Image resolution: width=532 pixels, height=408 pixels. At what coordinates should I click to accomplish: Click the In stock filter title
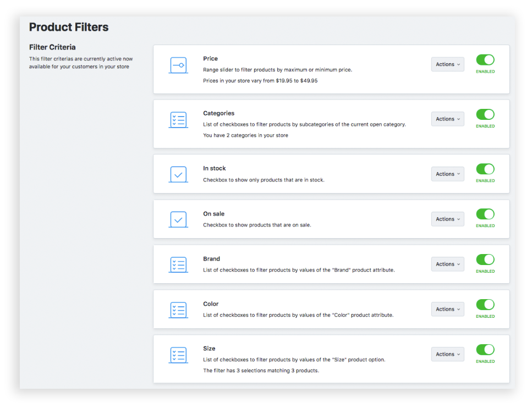pos(215,169)
